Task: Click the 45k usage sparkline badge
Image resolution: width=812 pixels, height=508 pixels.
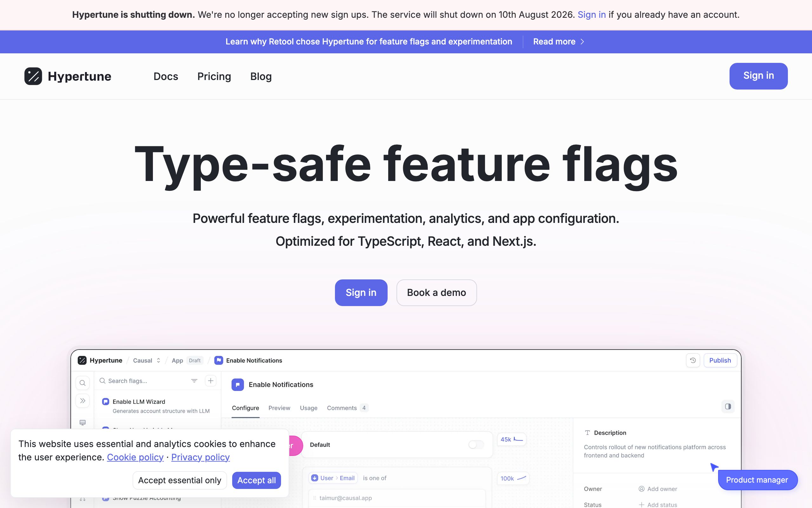Action: coord(512,439)
